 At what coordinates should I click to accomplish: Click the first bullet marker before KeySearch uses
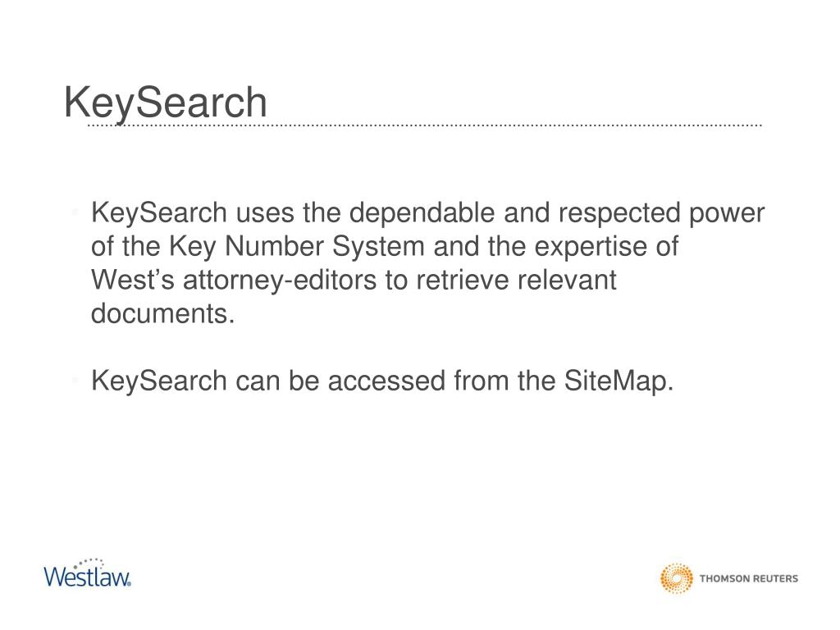point(75,214)
